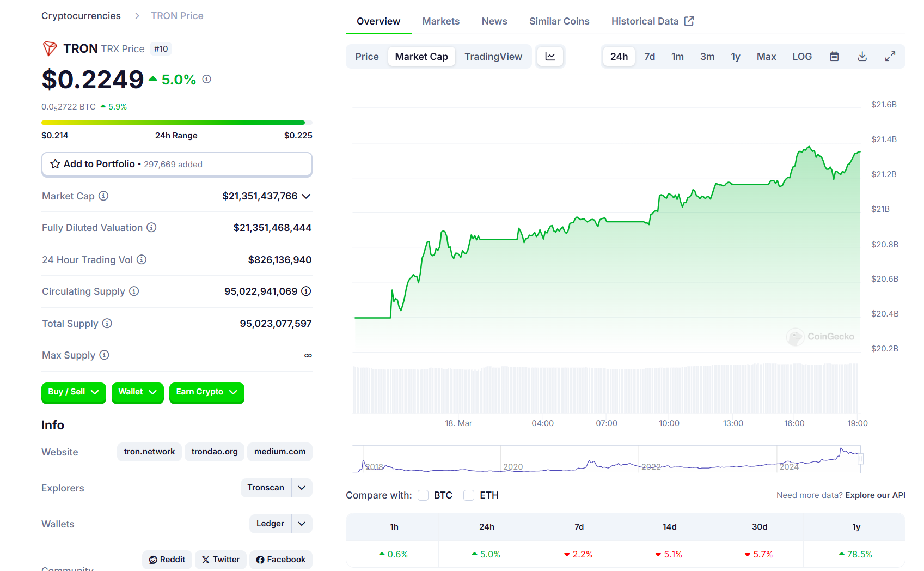
Task: Download chart data via download icon
Action: click(862, 57)
